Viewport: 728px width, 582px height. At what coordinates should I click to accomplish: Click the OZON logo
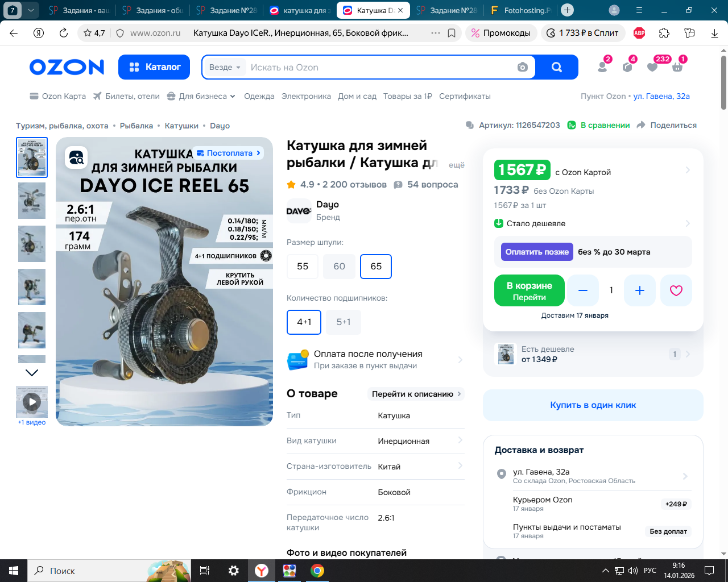pos(67,67)
